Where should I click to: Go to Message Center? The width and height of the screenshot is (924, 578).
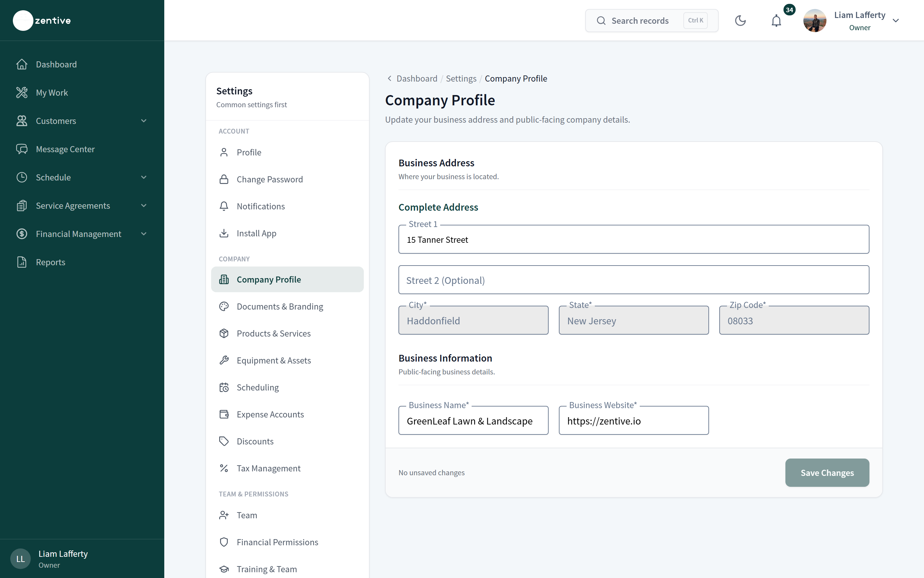click(82, 149)
